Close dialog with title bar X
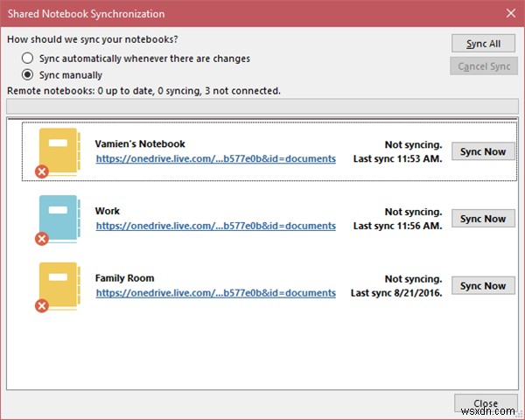Screen dimensions: 525x420 pyautogui.click(x=511, y=13)
